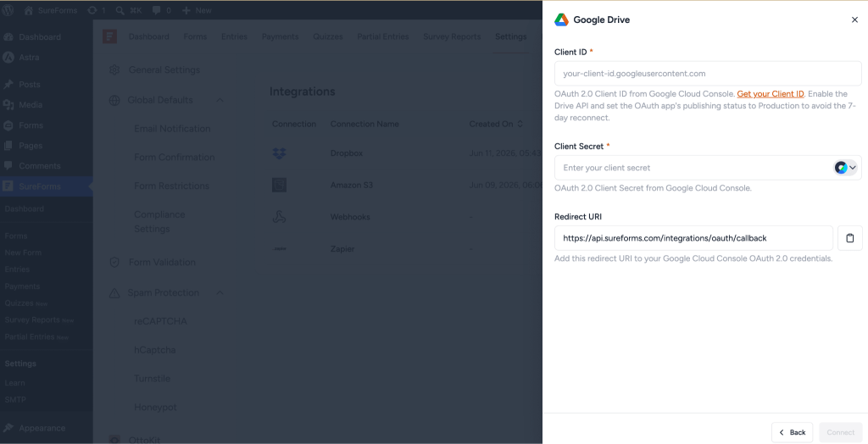The image size is (868, 444).
Task: Open the Astra sidebar menu
Action: [x=29, y=58]
